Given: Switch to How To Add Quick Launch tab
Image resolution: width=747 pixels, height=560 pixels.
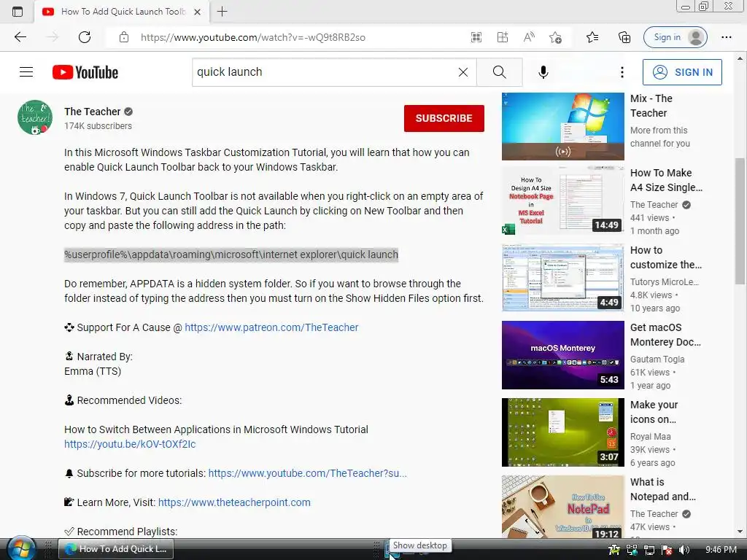Looking at the screenshot, I should tap(122, 12).
